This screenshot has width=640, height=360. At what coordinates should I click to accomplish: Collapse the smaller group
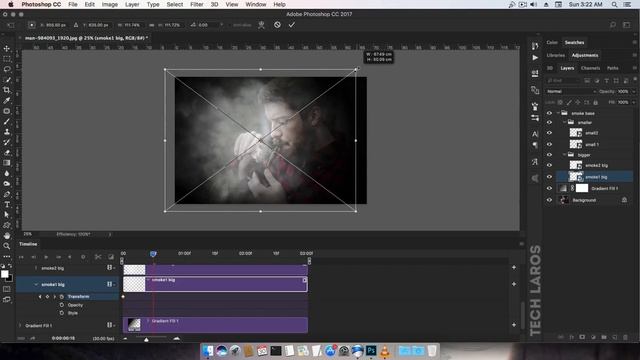(565, 122)
